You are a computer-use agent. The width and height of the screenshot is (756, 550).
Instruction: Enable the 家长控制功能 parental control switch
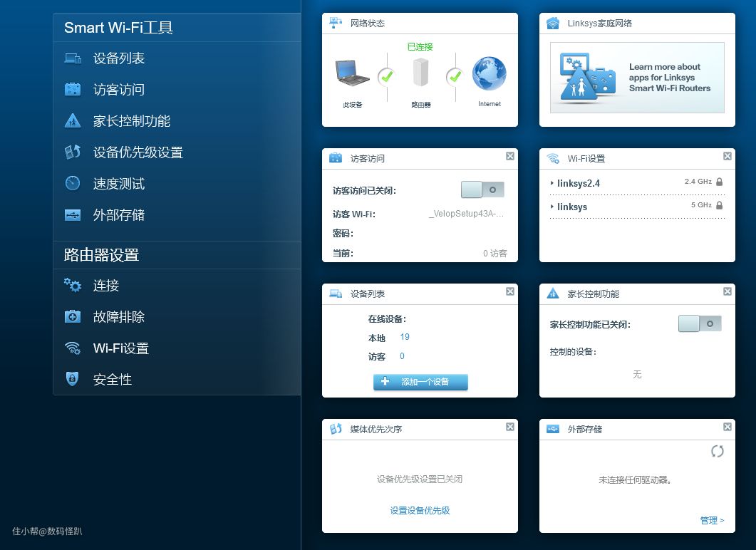point(700,324)
